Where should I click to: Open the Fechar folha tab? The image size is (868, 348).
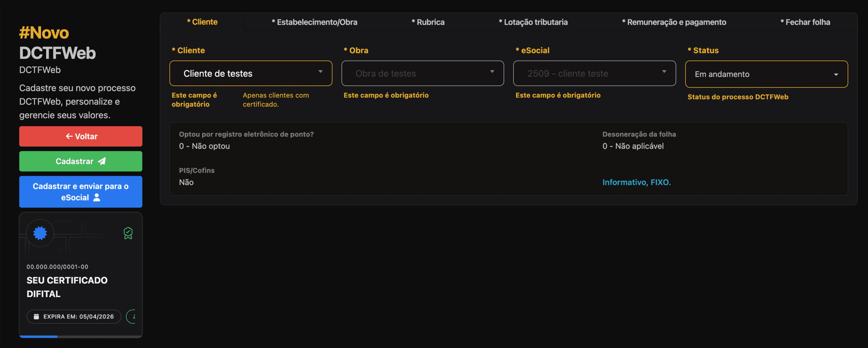(805, 22)
